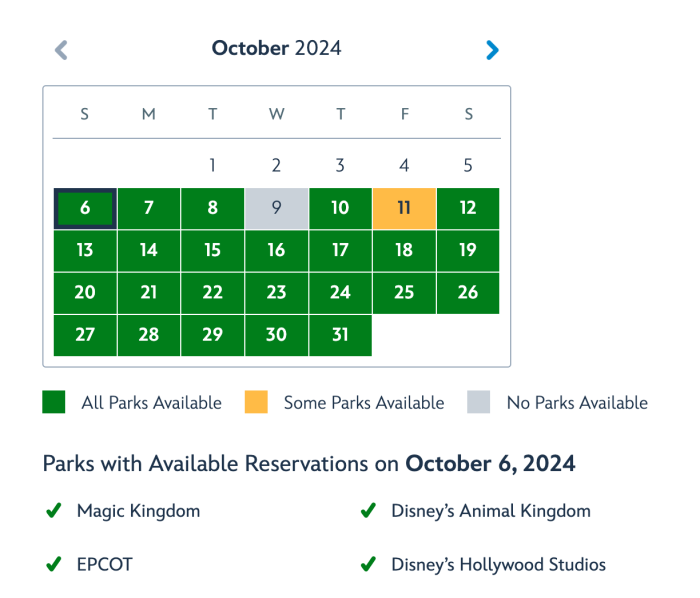Click Disney's Animal Kingdom checkmark icon

click(368, 511)
